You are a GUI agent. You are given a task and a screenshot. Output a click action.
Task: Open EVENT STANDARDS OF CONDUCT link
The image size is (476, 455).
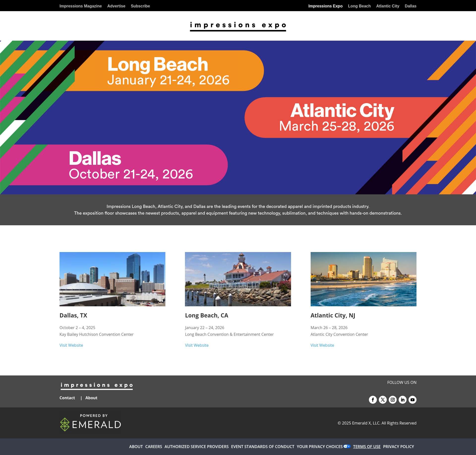263,447
